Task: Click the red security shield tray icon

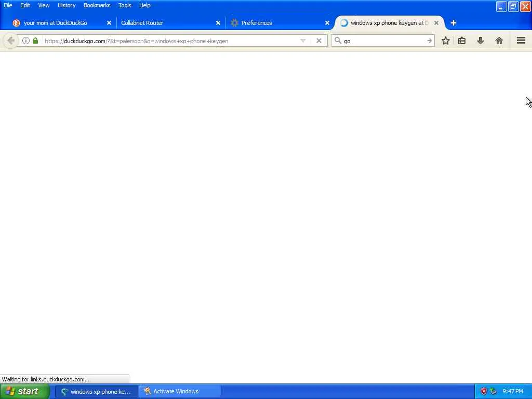Action: click(x=484, y=392)
